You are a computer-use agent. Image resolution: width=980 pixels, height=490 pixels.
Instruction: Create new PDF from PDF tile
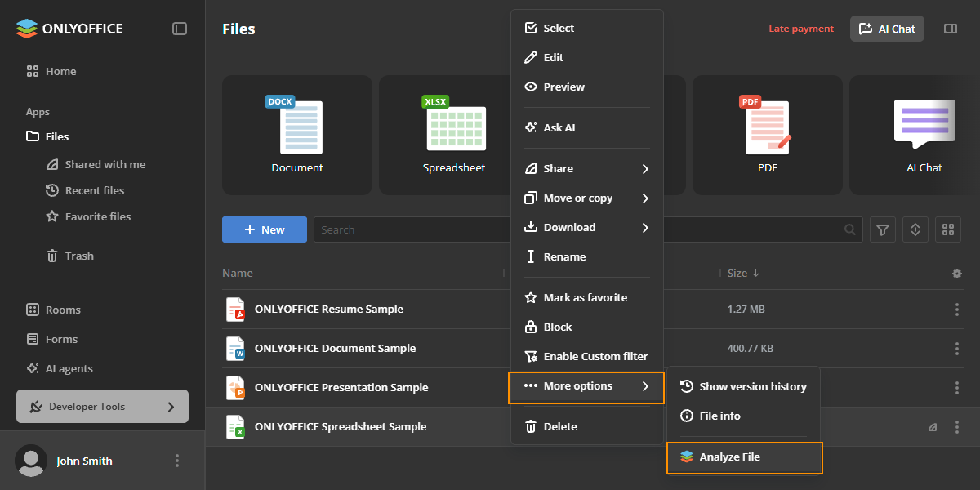click(768, 136)
